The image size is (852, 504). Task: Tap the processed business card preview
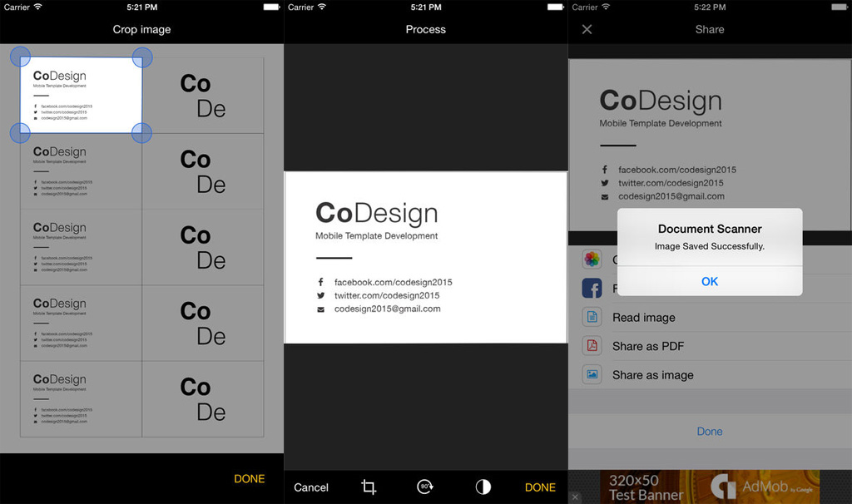coord(425,257)
